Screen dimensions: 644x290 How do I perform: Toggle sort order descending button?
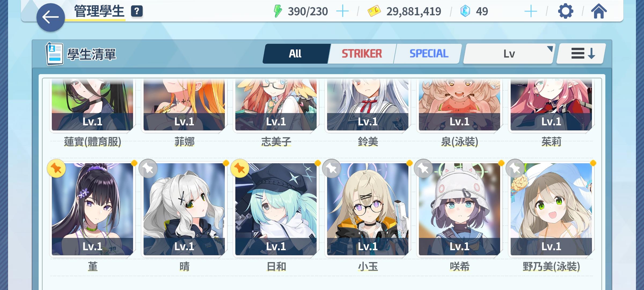[581, 54]
